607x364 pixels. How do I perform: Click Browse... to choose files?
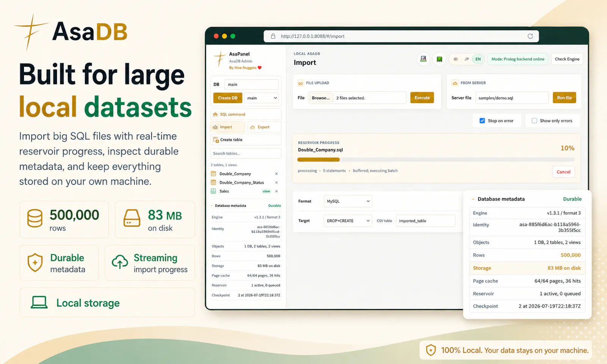pyautogui.click(x=321, y=98)
